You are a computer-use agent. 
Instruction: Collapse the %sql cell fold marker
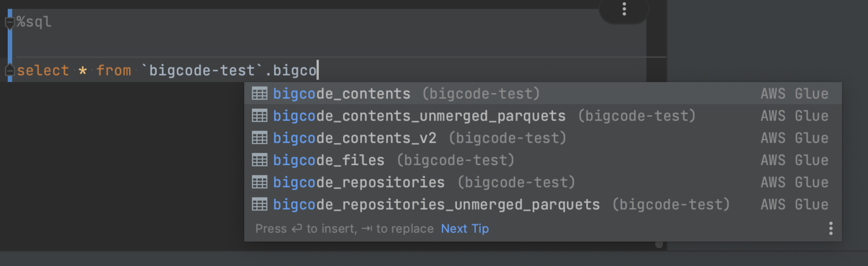[x=9, y=23]
